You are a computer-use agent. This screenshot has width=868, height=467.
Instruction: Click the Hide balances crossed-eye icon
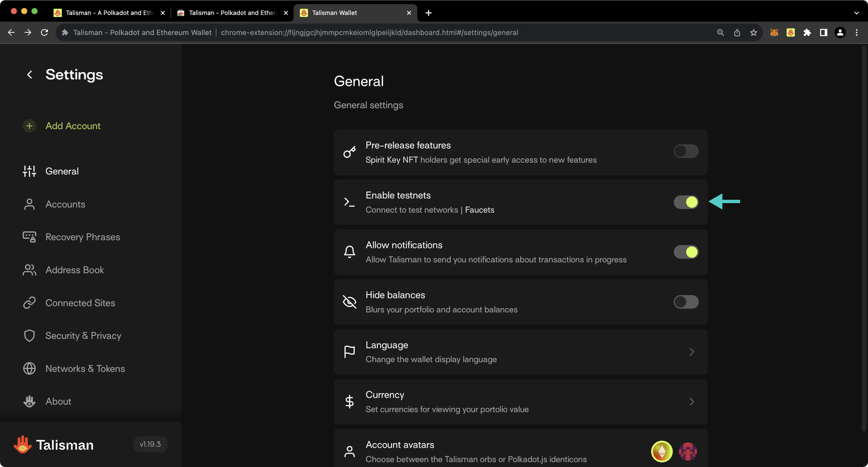click(x=350, y=302)
